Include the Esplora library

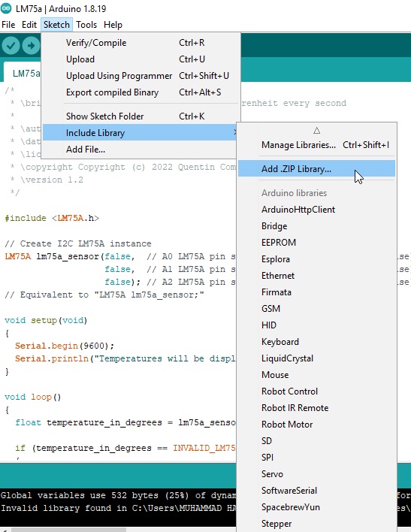[x=316, y=259]
